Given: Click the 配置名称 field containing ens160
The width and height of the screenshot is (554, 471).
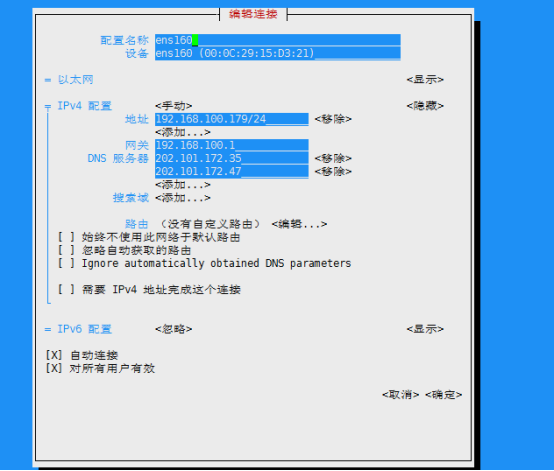Looking at the screenshot, I should tap(277, 40).
